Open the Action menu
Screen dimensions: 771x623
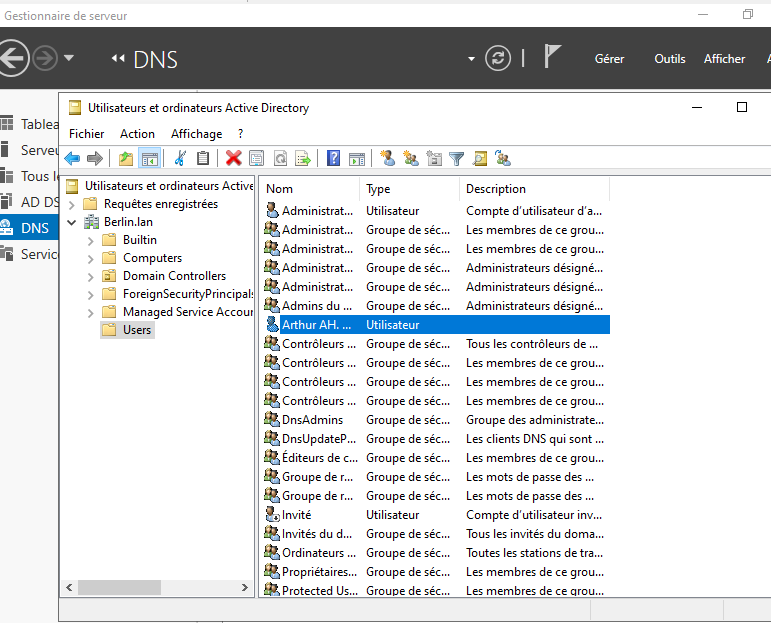tap(137, 133)
